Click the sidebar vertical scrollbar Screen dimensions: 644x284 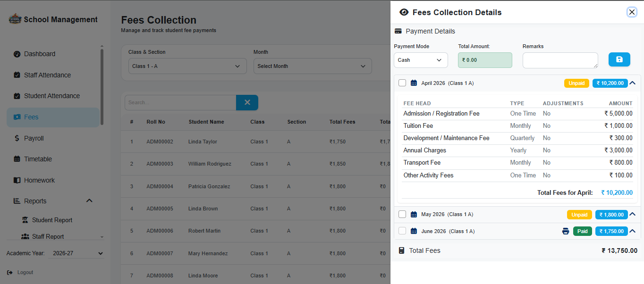102,87
